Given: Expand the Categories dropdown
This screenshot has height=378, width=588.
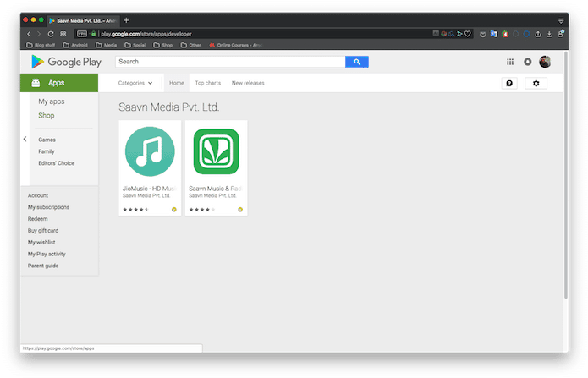Looking at the screenshot, I should [x=135, y=83].
